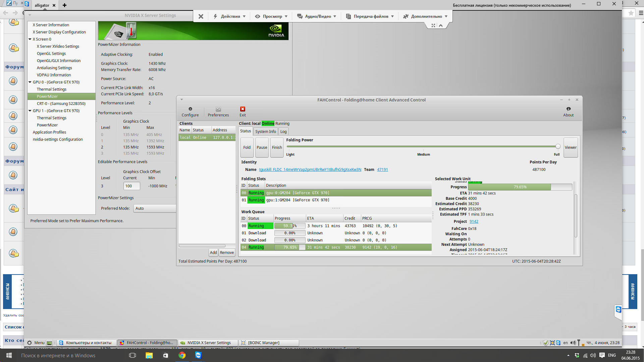Open project 9142 link
The image size is (644, 362).
[x=474, y=222]
